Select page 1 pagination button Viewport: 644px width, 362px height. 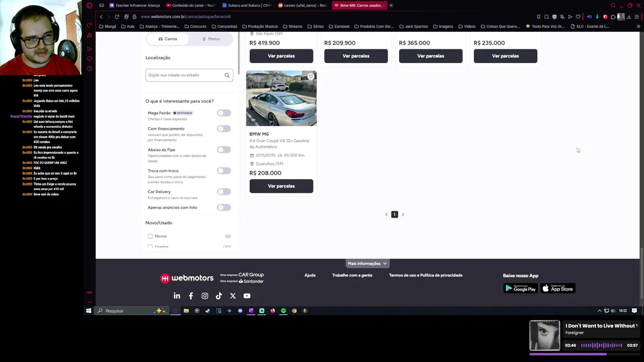[394, 215]
